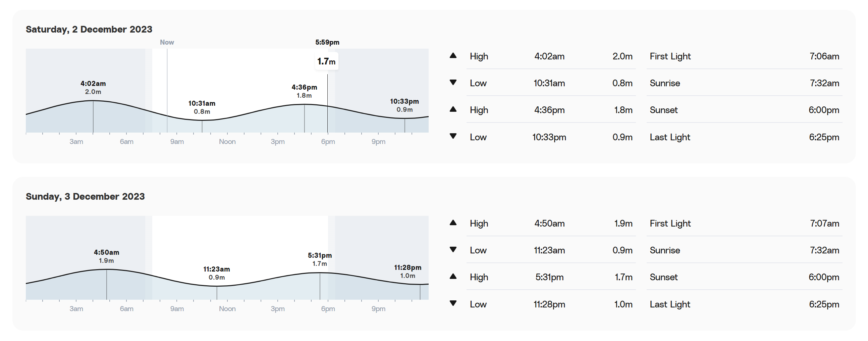Click the up arrow beside Saturday 4:02am High
This screenshot has height=341, width=868.
tap(453, 56)
